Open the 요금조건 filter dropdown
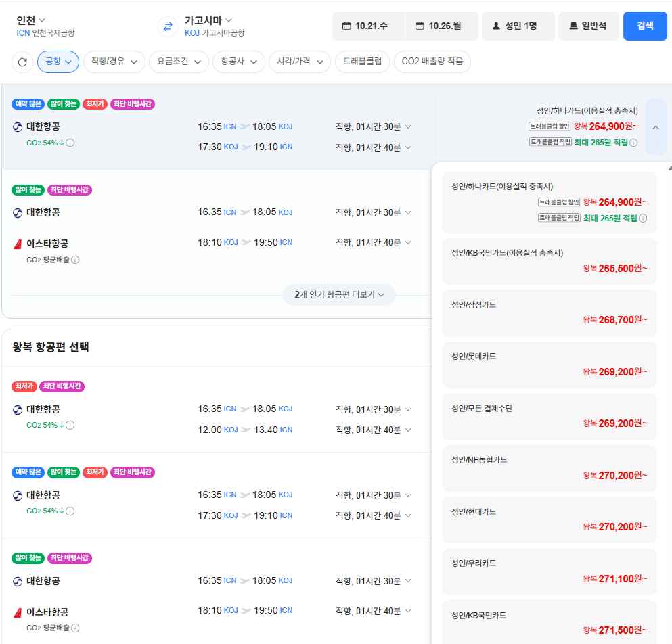672x644 pixels. pos(179,62)
